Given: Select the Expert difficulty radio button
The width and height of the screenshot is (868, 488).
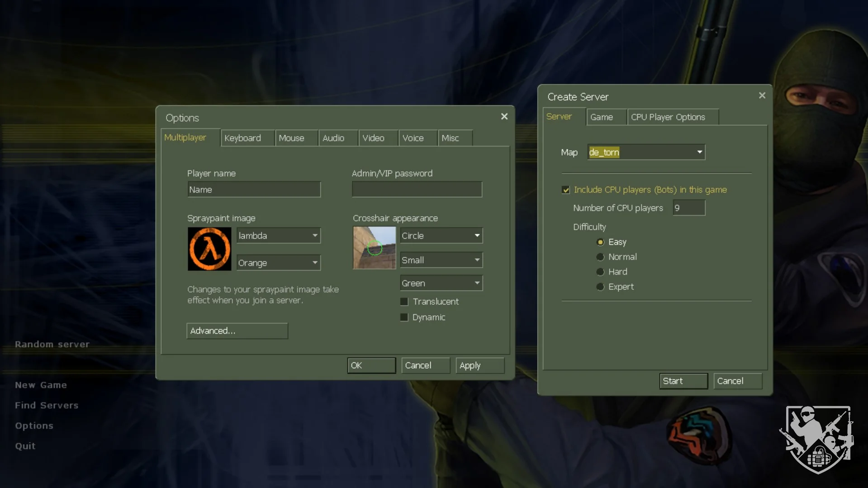Looking at the screenshot, I should (600, 287).
